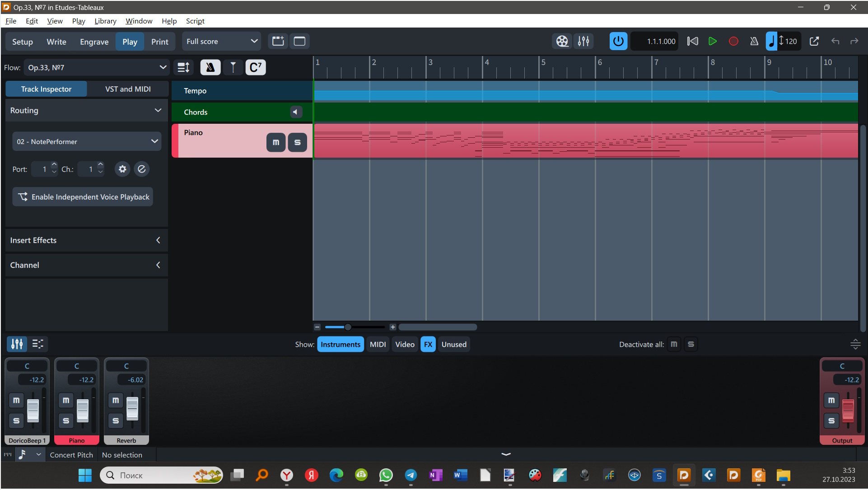Click the red Record button
This screenshot has width=868, height=490.
pyautogui.click(x=733, y=42)
